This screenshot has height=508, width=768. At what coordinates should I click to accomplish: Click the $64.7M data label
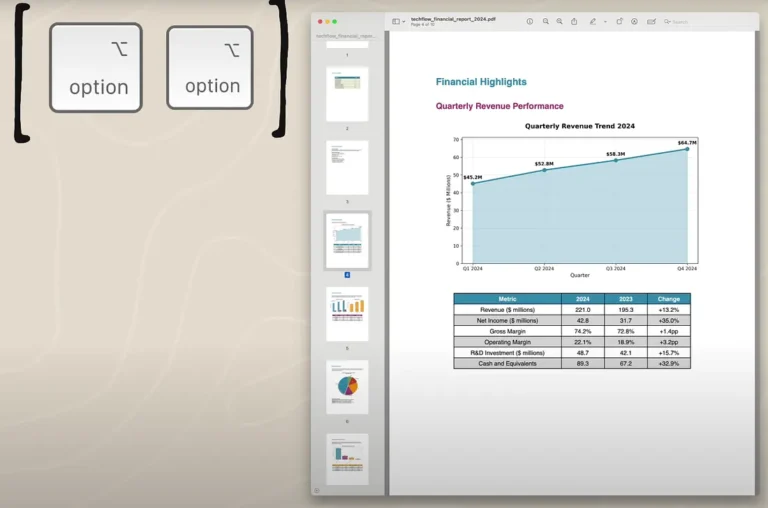687,143
